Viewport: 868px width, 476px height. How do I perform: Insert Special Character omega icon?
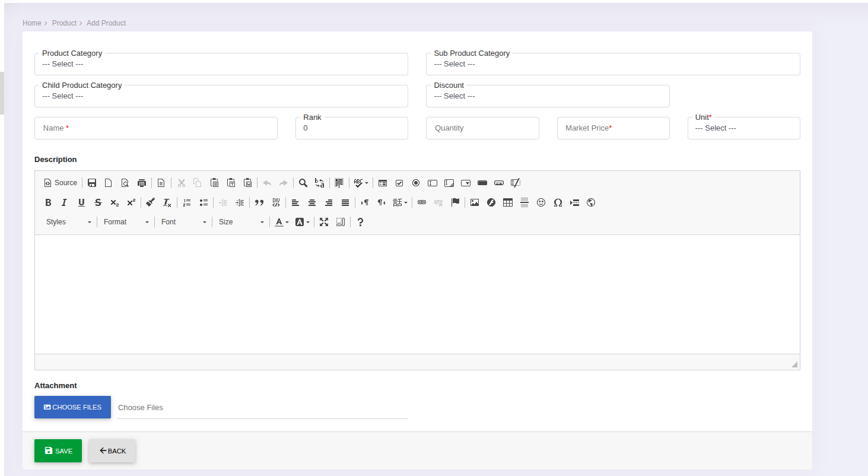(x=558, y=202)
